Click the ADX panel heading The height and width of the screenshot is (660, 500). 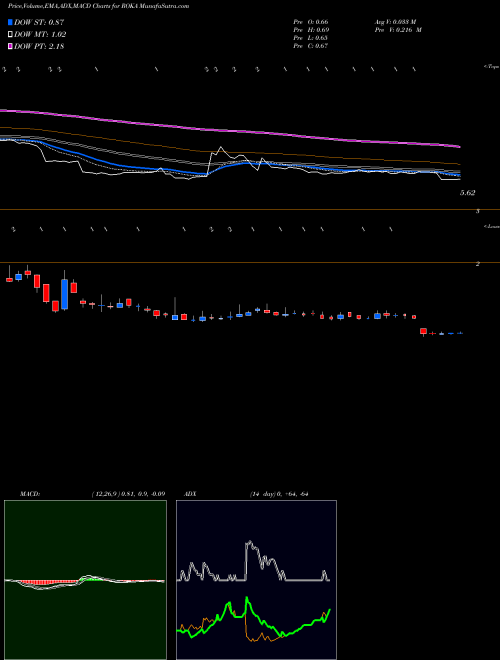(x=190, y=494)
